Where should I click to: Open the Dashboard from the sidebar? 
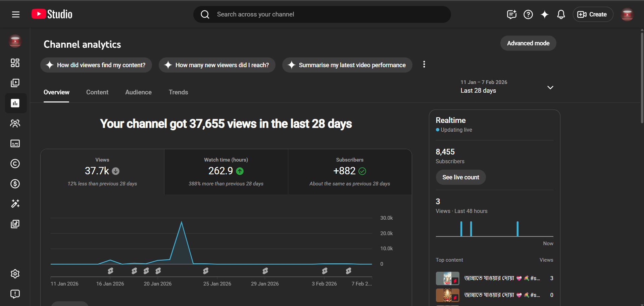click(x=15, y=63)
